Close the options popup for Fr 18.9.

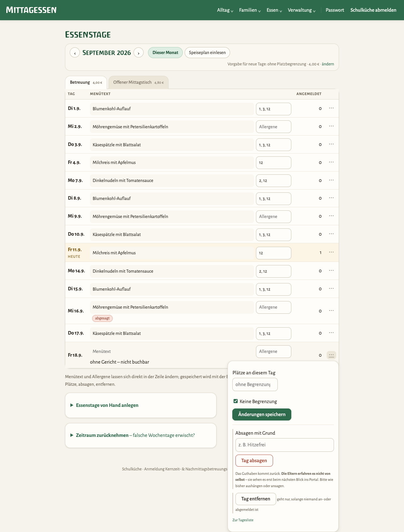pos(331,355)
